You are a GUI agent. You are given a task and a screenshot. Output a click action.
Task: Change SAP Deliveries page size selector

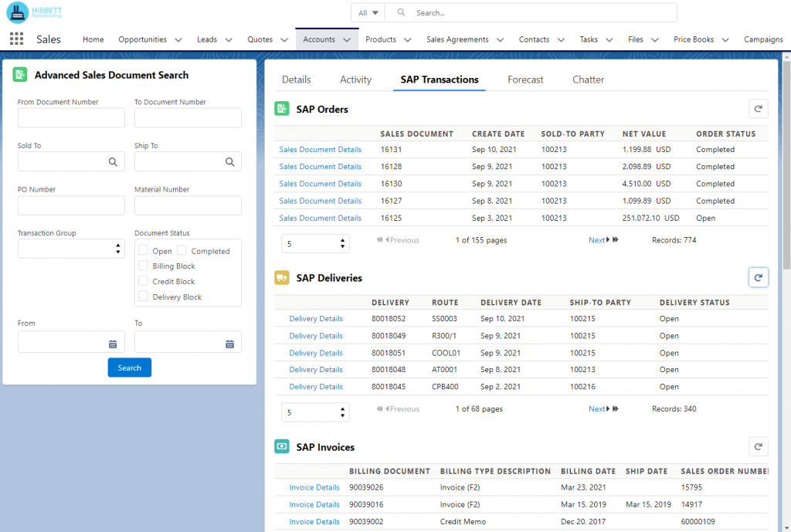(x=315, y=412)
